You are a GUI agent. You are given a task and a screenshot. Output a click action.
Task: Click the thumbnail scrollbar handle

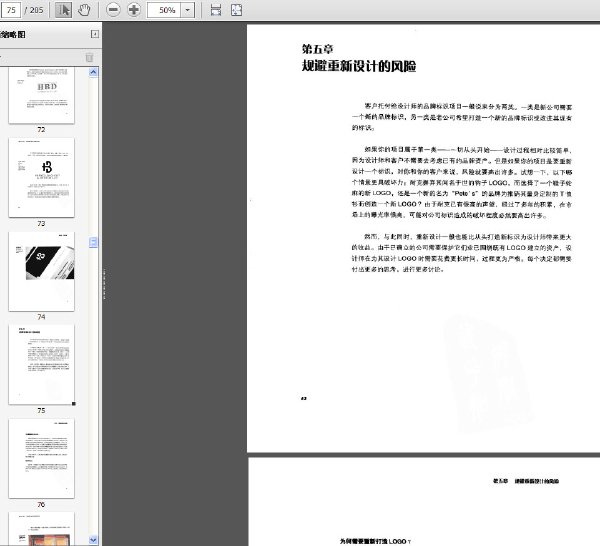(93, 242)
